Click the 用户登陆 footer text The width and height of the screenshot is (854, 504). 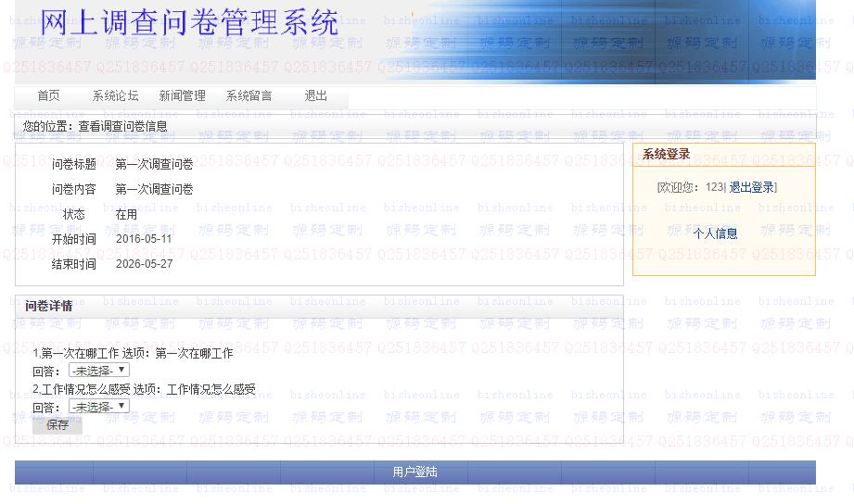point(415,472)
